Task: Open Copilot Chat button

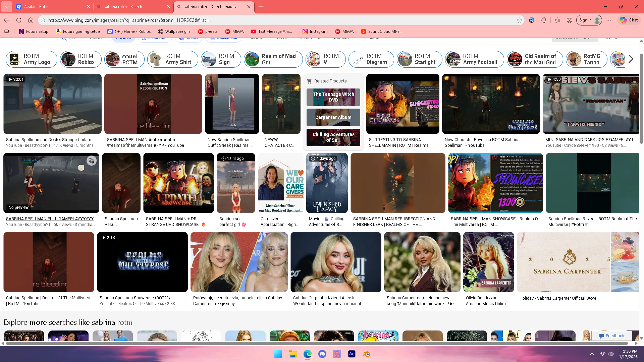Action: tap(629, 20)
